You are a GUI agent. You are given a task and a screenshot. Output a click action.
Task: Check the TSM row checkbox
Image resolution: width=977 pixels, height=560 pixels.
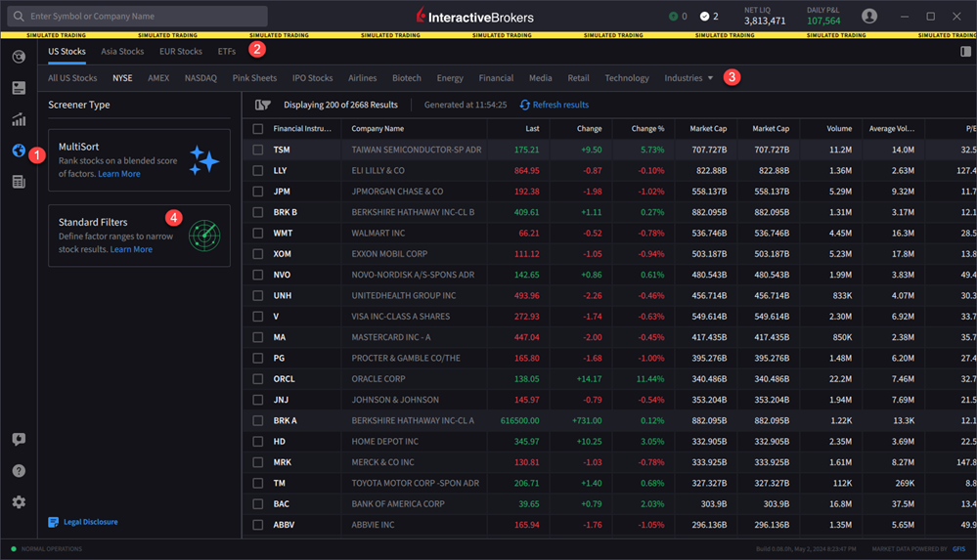tap(257, 150)
